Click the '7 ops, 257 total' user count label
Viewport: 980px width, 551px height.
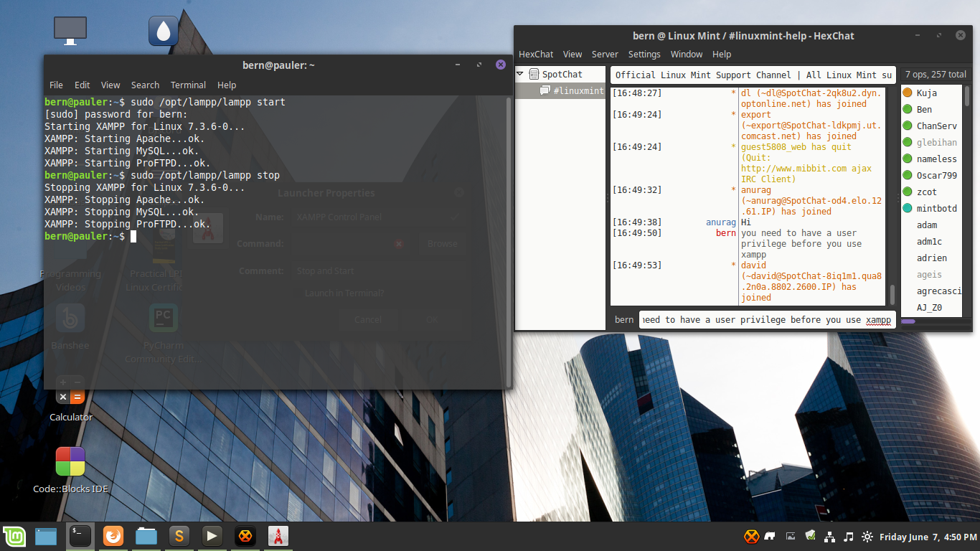[x=936, y=74]
